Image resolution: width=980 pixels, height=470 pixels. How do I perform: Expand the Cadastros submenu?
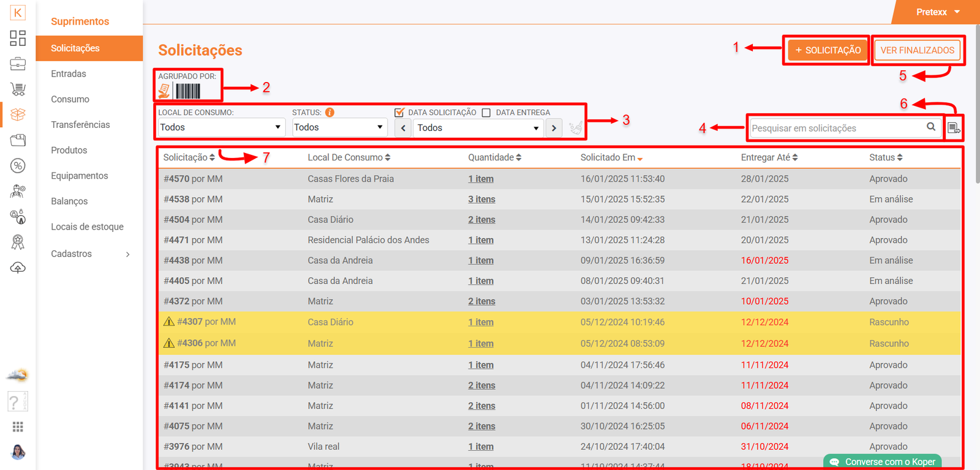pos(90,254)
